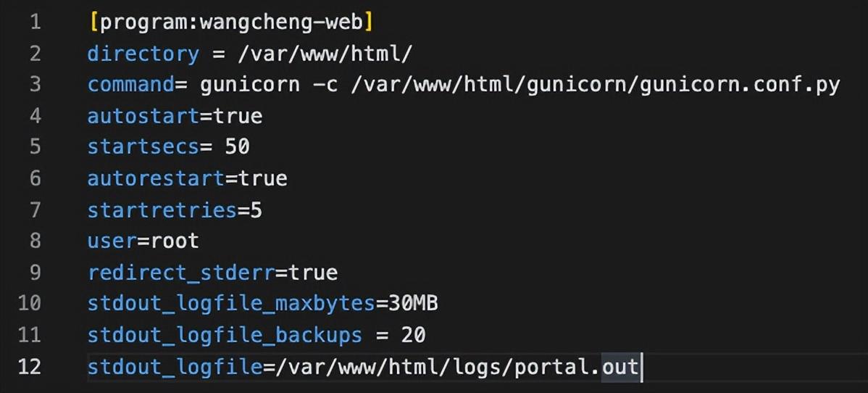This screenshot has height=393, width=868.
Task: Click the highlighted word out on line 12
Action: pos(620,367)
